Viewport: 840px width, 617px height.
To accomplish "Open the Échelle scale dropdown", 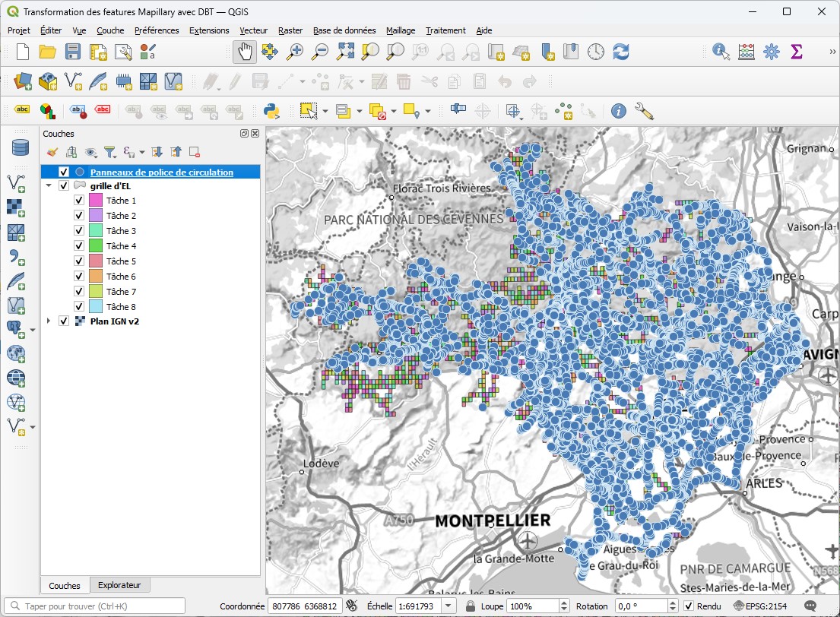I will tap(449, 606).
